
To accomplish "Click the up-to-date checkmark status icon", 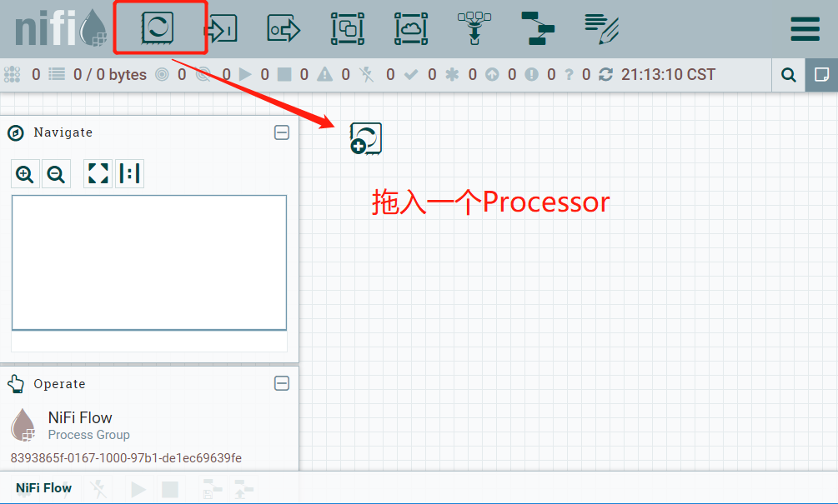I will [411, 75].
